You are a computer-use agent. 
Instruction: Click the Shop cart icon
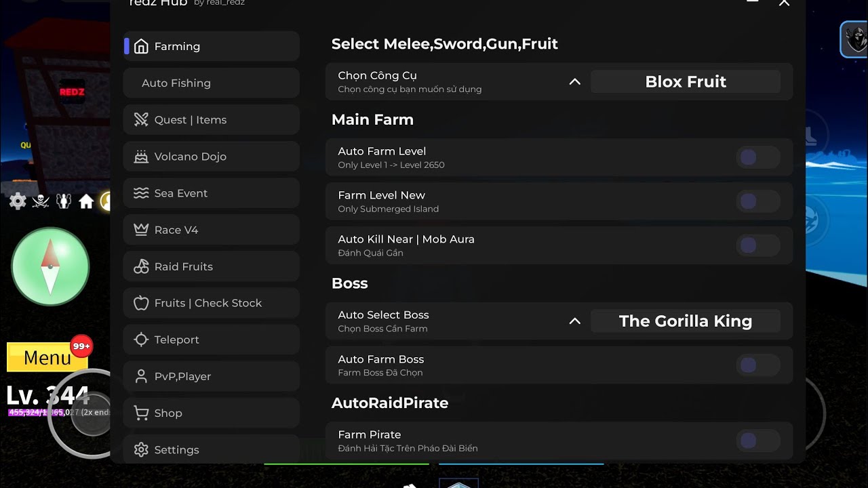click(141, 413)
